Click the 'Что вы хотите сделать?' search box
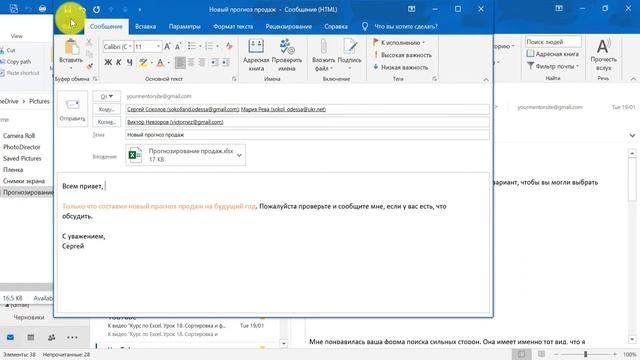The height and width of the screenshot is (360, 640). tap(405, 27)
